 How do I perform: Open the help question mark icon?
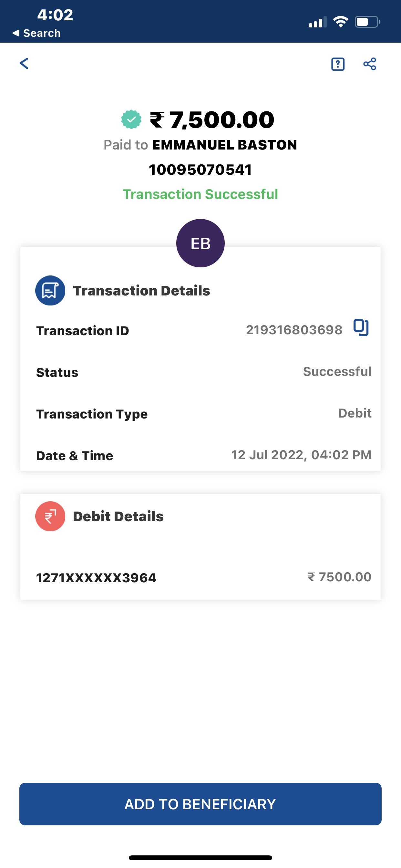[338, 64]
